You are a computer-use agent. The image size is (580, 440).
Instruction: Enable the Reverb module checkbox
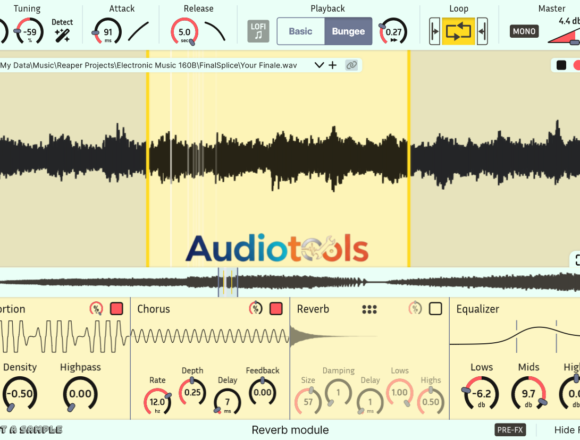[x=435, y=309]
